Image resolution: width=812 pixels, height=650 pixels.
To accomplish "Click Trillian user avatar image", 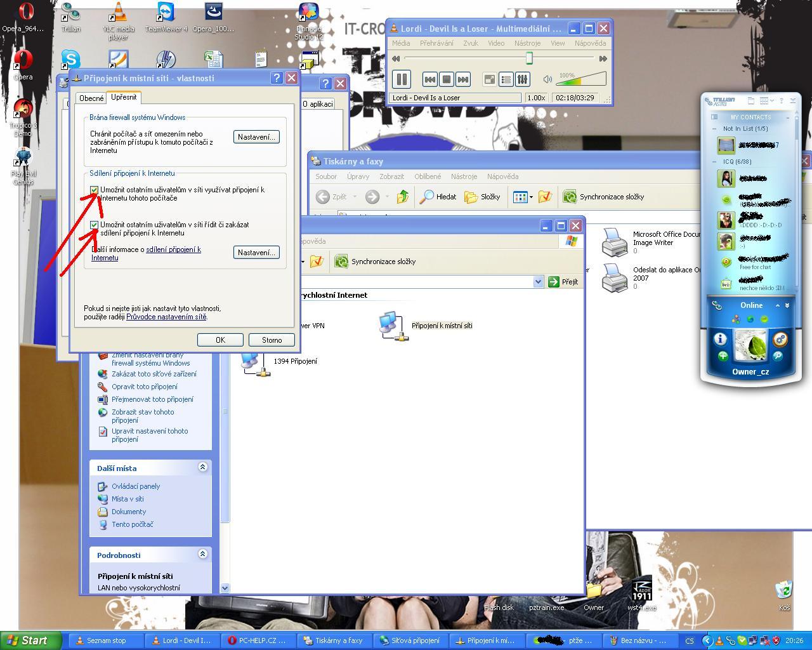I will pos(752,346).
